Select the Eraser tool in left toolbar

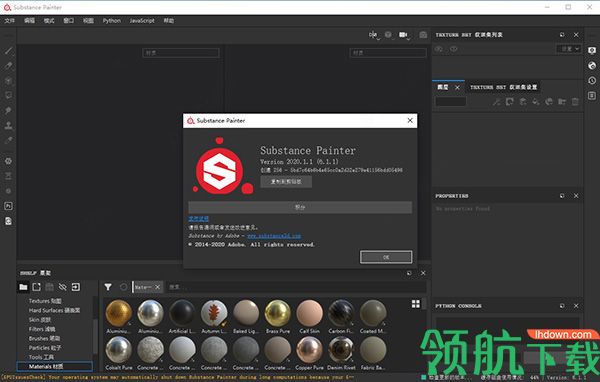[8, 65]
